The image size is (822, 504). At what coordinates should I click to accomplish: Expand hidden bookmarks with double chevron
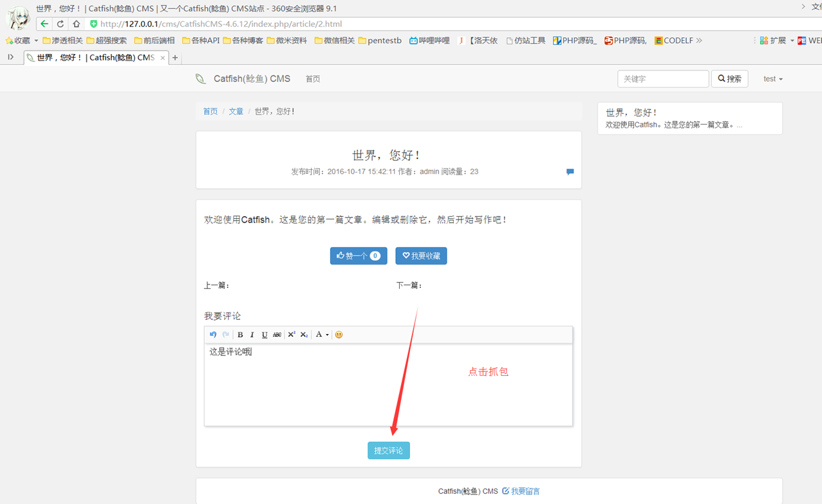point(699,41)
